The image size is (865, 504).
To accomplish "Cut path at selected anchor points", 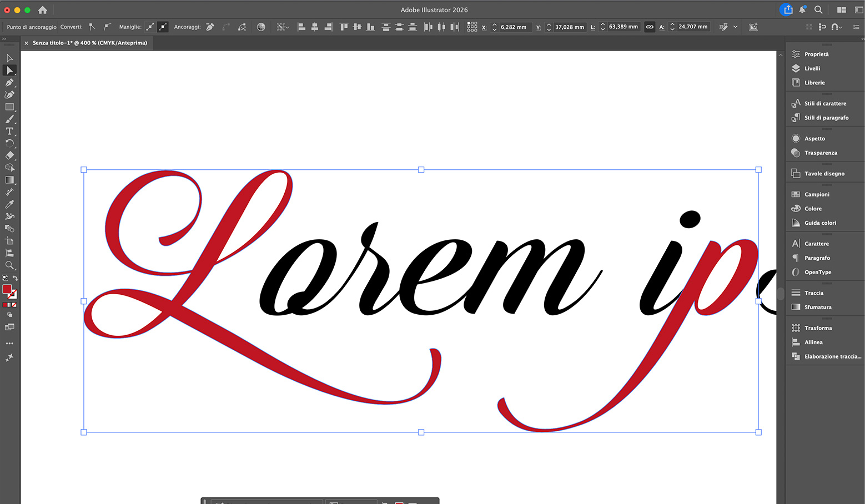I will coord(242,27).
